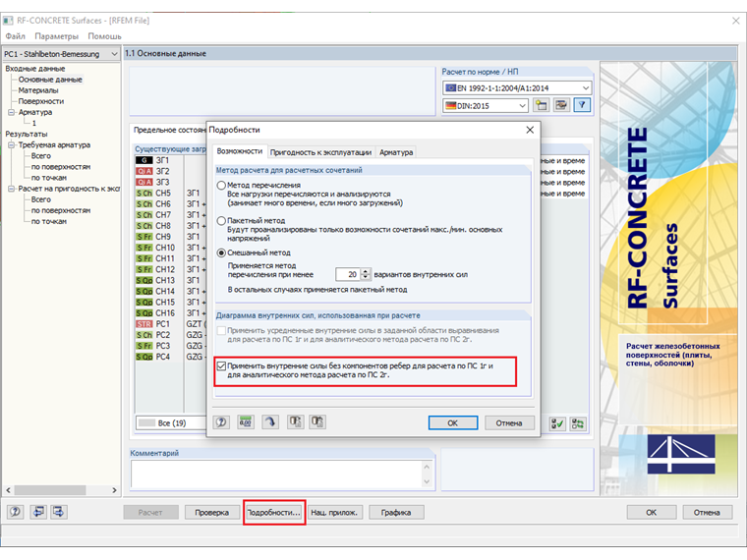Click OK in the Подробности dialog
Image resolution: width=747 pixels, height=560 pixels.
pyautogui.click(x=452, y=422)
